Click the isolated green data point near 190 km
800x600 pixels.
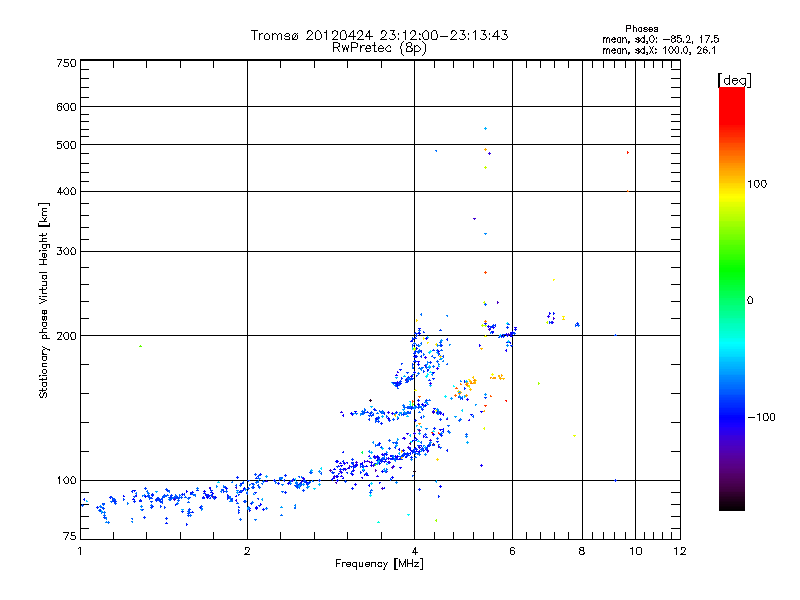pos(140,346)
